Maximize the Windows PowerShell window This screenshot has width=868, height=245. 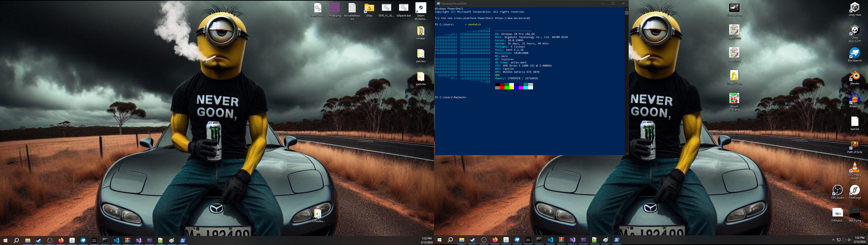(613, 3)
